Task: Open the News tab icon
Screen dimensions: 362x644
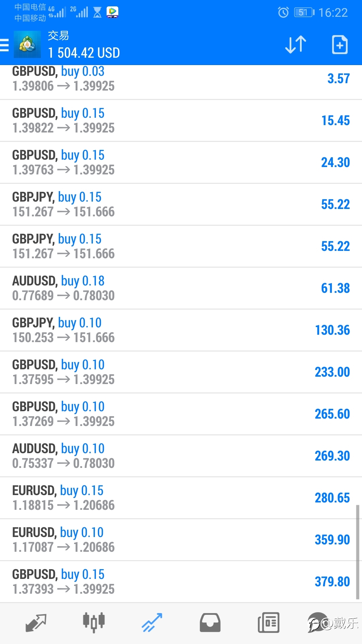Action: (x=268, y=623)
